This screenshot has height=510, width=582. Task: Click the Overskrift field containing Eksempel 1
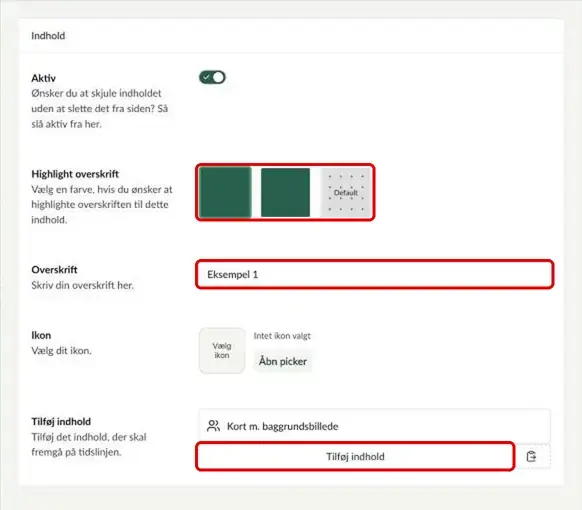point(375,274)
